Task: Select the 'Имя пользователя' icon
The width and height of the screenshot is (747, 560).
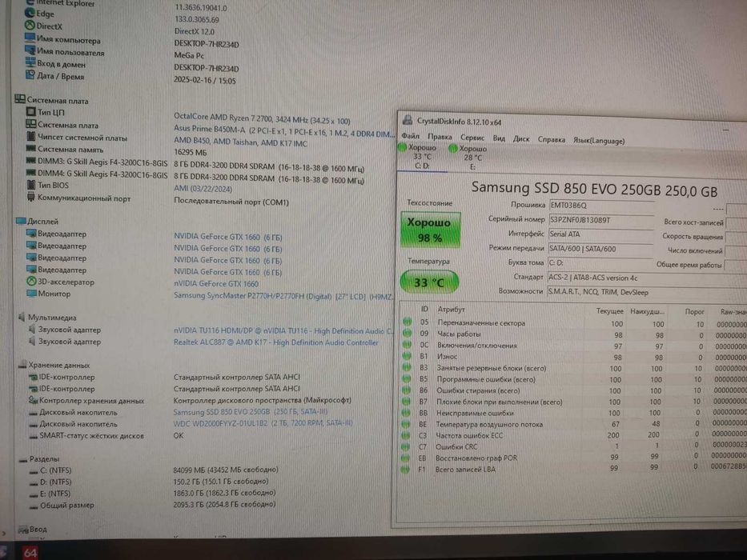Action: pyautogui.click(x=30, y=50)
